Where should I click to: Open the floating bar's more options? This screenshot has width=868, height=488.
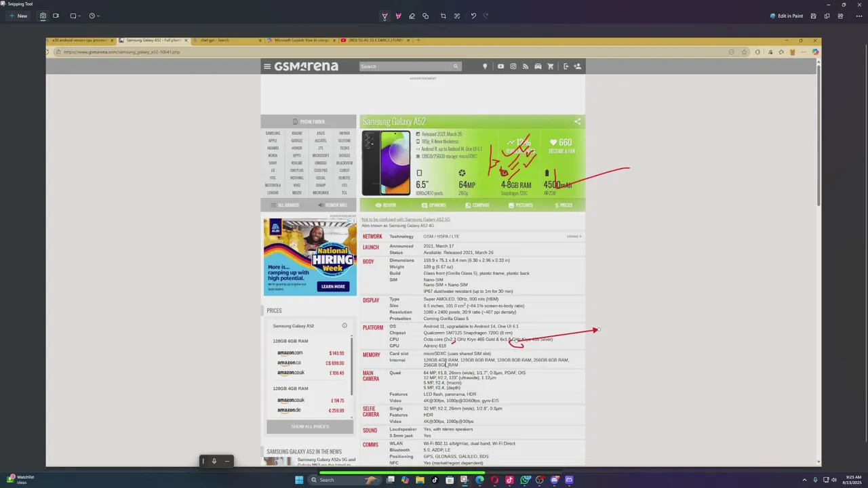pyautogui.click(x=227, y=462)
